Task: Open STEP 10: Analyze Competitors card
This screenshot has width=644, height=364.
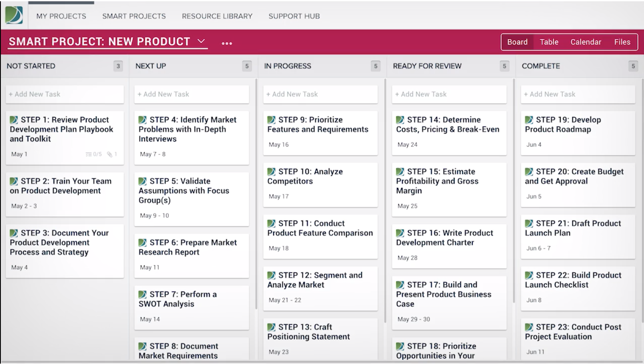Action: click(320, 185)
